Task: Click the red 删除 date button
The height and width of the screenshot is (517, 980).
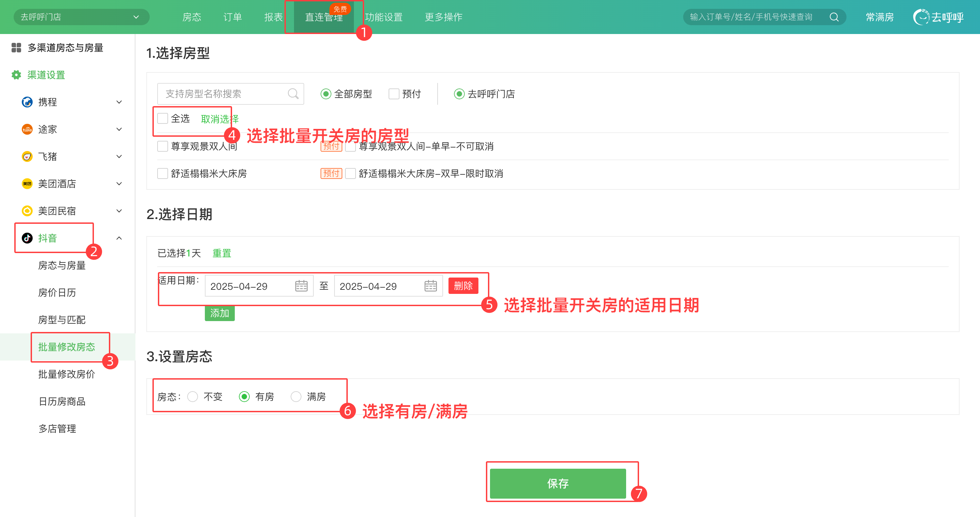Action: tap(463, 286)
